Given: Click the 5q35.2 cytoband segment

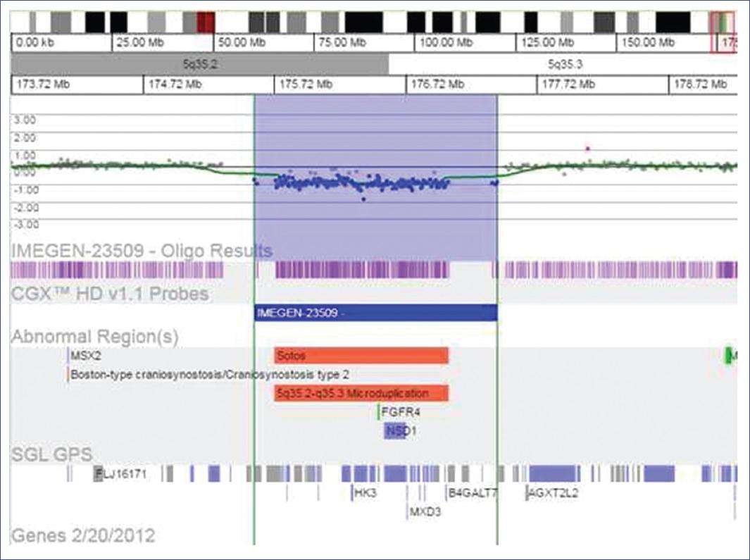Looking at the screenshot, I should (200, 64).
